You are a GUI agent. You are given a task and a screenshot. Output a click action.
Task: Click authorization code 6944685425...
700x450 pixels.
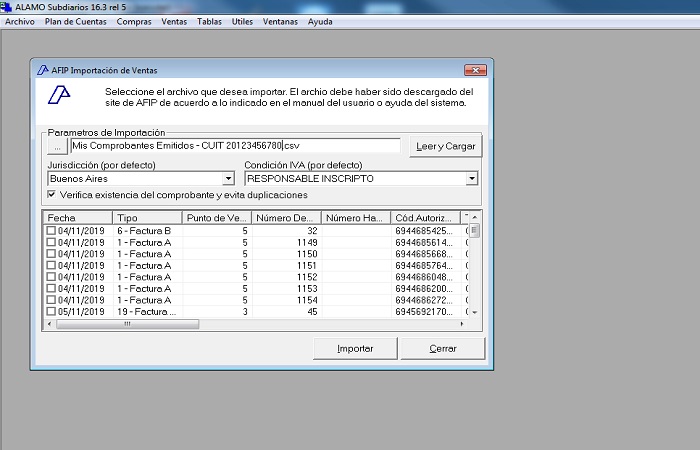coord(424,231)
